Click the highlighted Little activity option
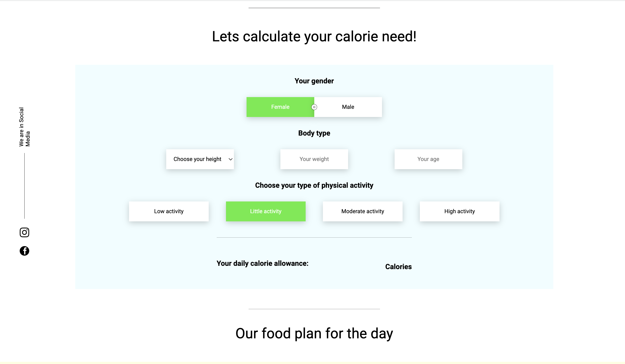The image size is (625, 364). (x=266, y=211)
